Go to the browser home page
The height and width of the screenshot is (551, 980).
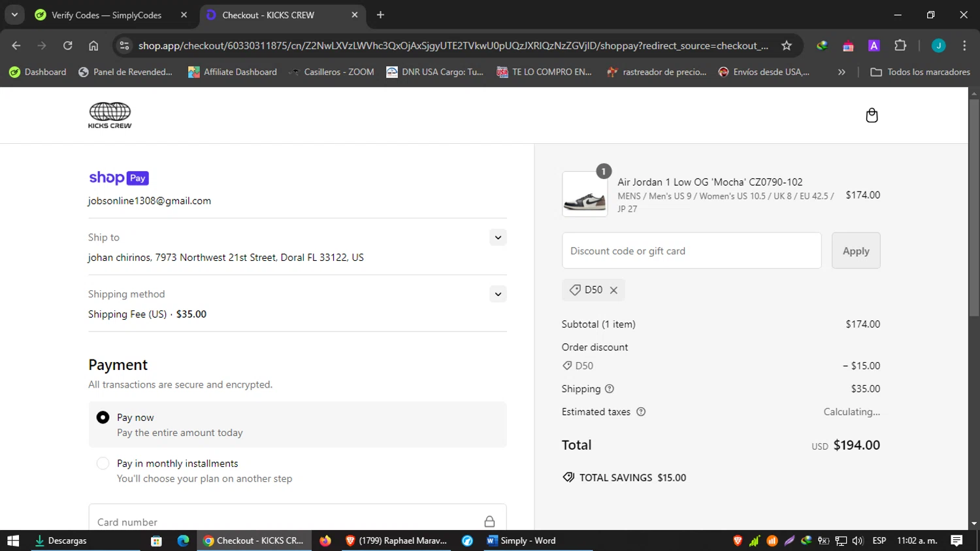(x=93, y=46)
